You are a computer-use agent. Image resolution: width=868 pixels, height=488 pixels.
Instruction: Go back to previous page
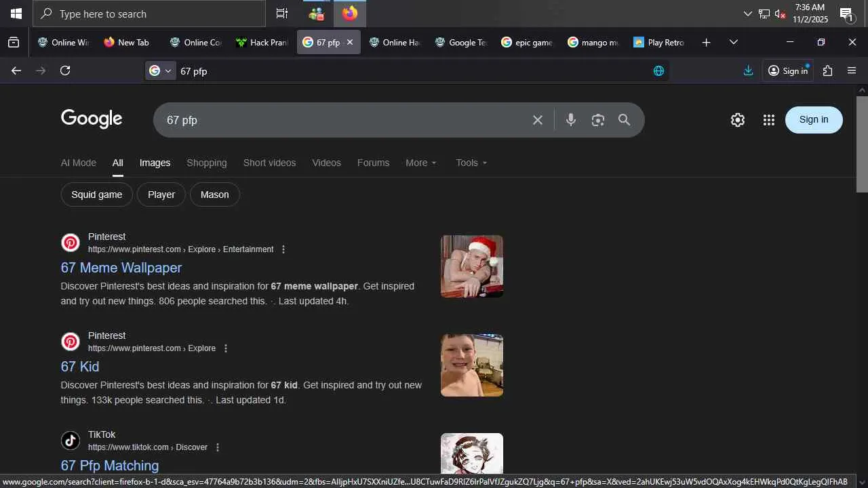[16, 70]
